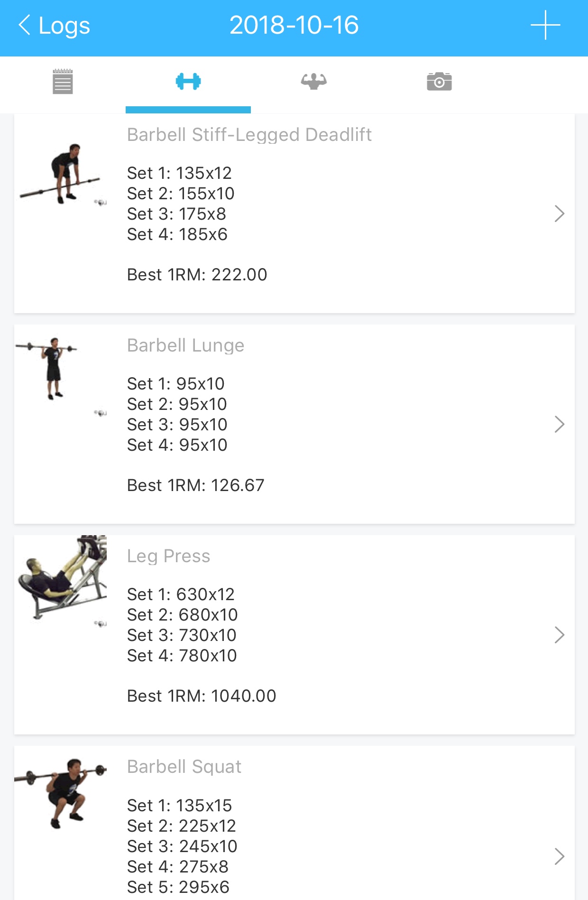Open the body stats muscle icon tab
This screenshot has height=900, width=588.
(313, 82)
